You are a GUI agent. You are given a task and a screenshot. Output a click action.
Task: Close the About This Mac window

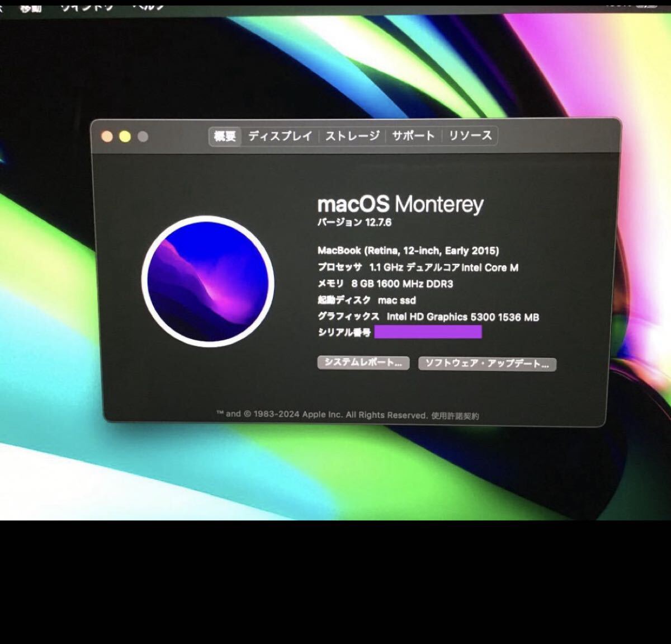(107, 137)
